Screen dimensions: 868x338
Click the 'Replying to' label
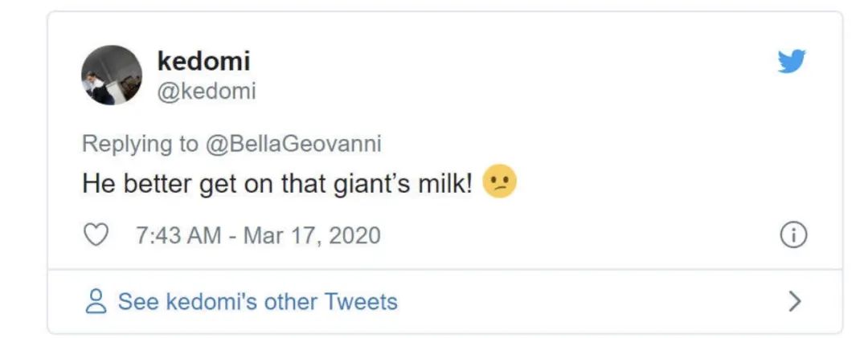(x=140, y=144)
